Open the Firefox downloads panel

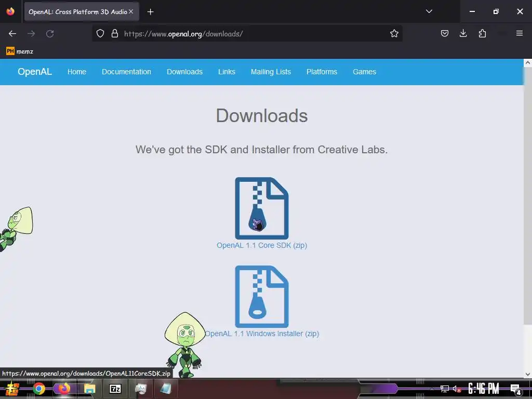coord(463,33)
